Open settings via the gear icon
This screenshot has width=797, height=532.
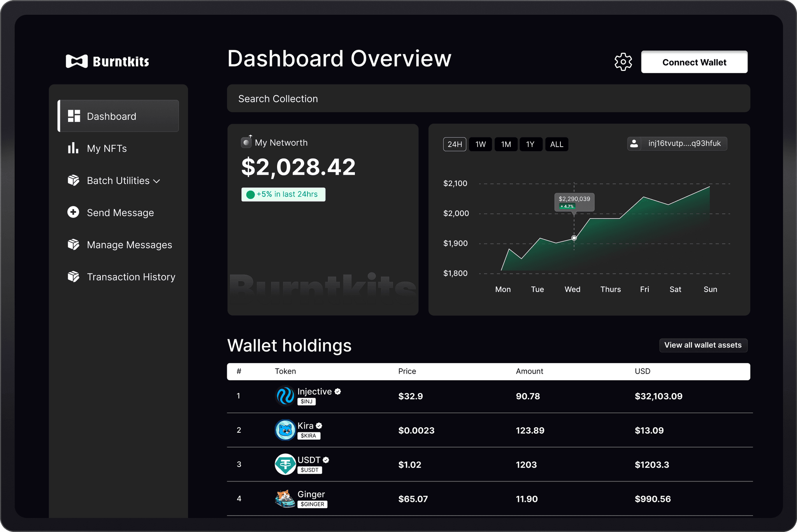(623, 62)
